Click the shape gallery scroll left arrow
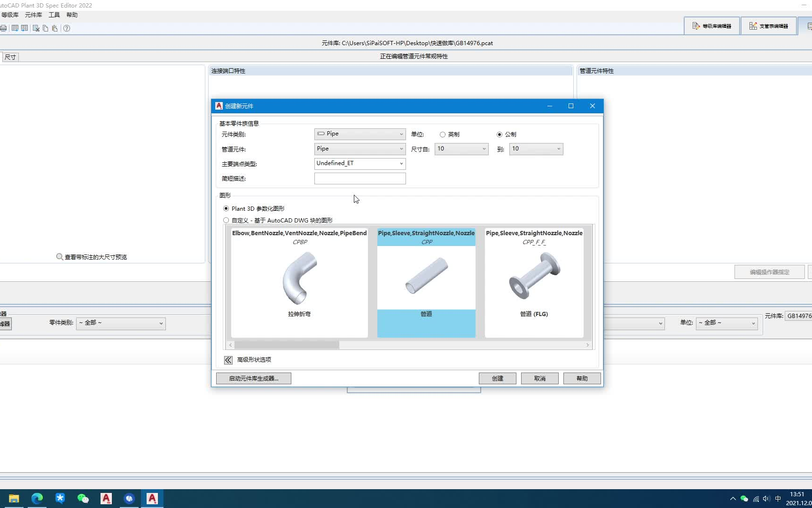 pyautogui.click(x=230, y=345)
